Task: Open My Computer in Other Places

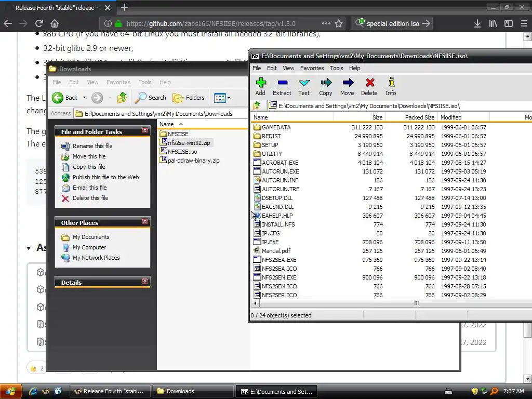Action: pyautogui.click(x=89, y=247)
